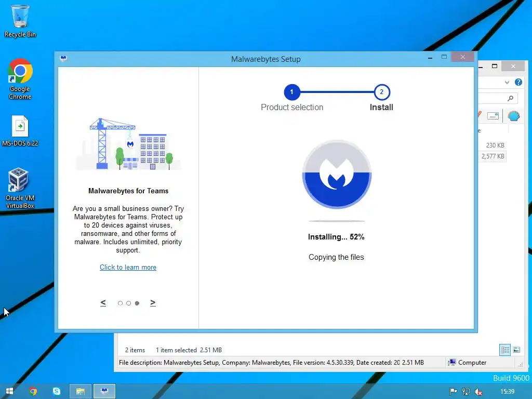The height and width of the screenshot is (399, 532).
Task: Close the Explorer window behind the setup
Action: tap(513, 66)
